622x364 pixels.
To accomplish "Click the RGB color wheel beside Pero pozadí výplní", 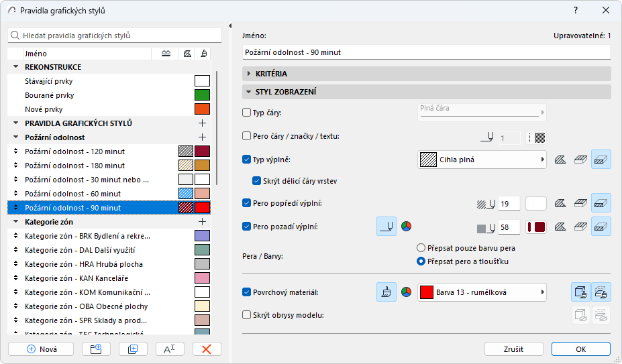I will (x=406, y=227).
